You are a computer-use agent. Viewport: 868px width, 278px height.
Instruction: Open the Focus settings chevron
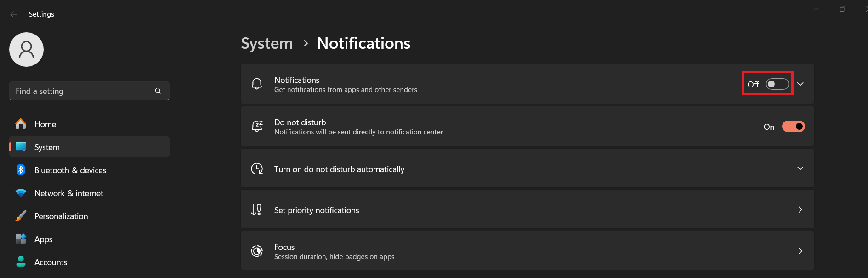(x=800, y=251)
